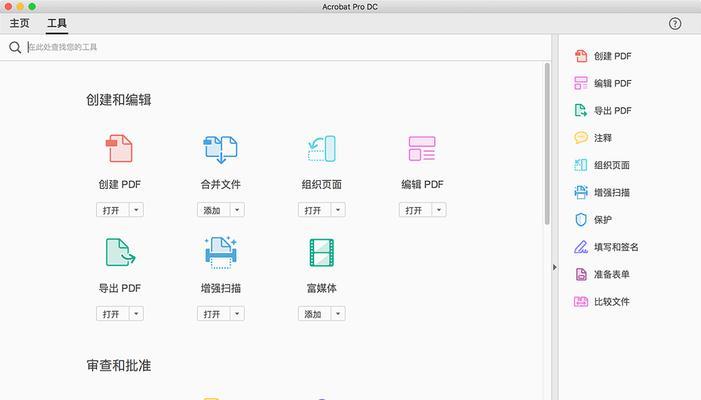This screenshot has width=701, height=400.
Task: Click sidebar 准备表单 icon
Action: [581, 274]
